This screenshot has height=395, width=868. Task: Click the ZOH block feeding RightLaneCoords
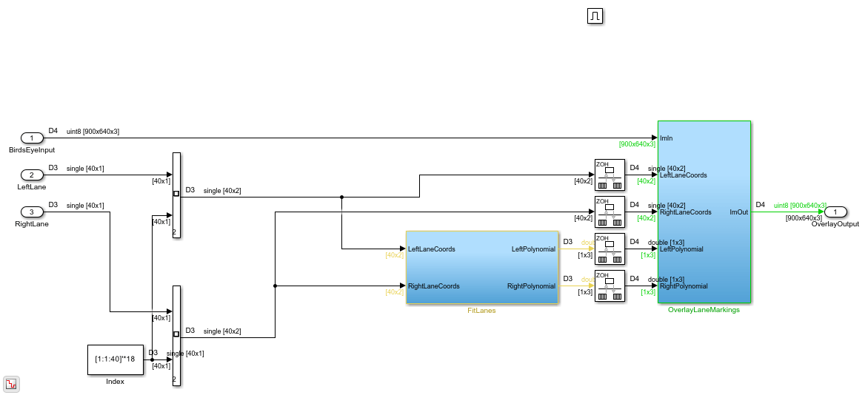(x=610, y=212)
